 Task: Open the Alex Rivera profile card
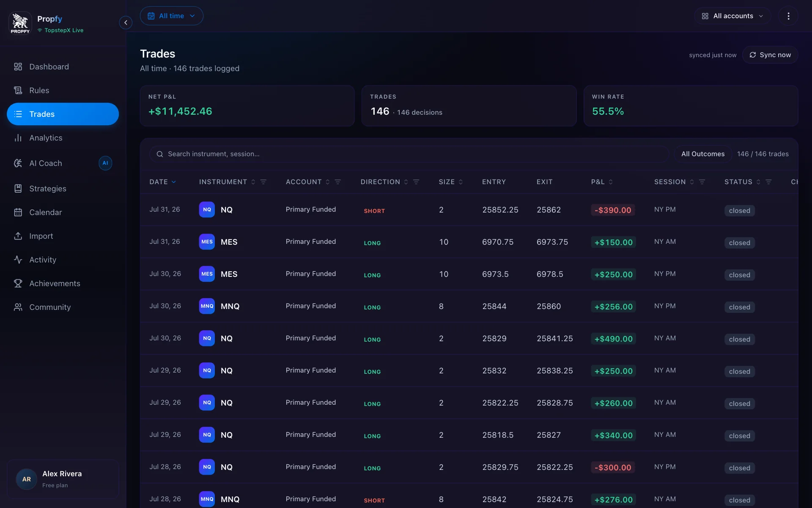(63, 479)
